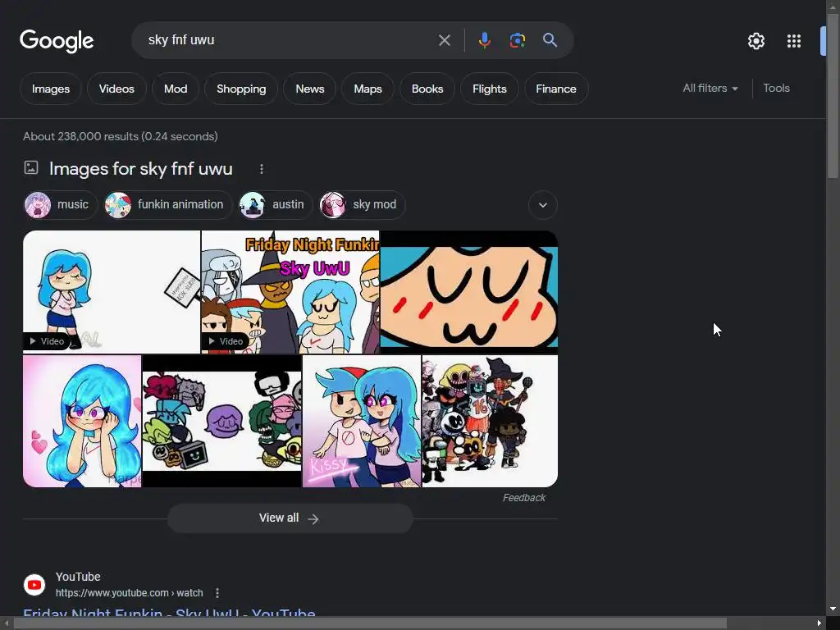Open the Google apps grid
The image size is (840, 630).
click(x=794, y=41)
